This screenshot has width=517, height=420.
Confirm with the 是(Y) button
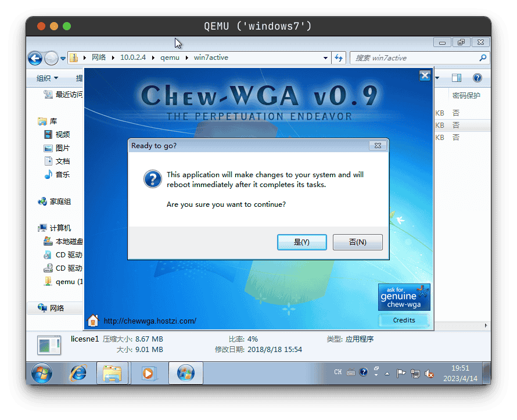(x=301, y=242)
